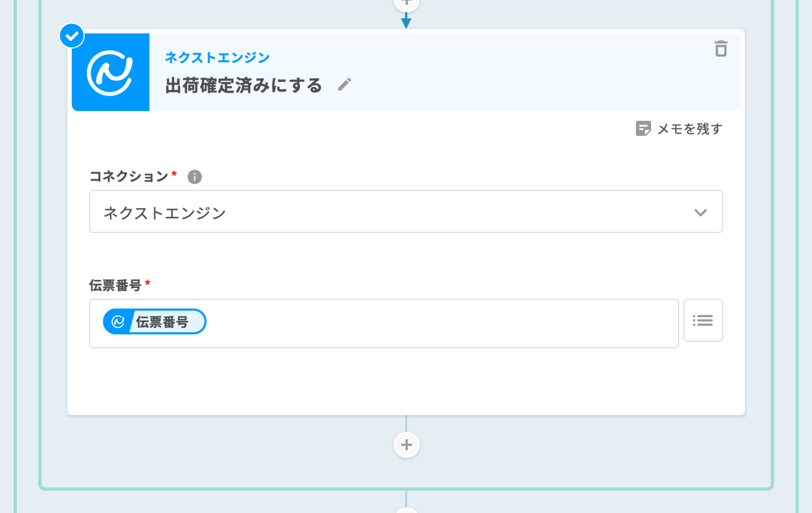The image size is (812, 513).
Task: Click the コネクション field label
Action: point(129,176)
